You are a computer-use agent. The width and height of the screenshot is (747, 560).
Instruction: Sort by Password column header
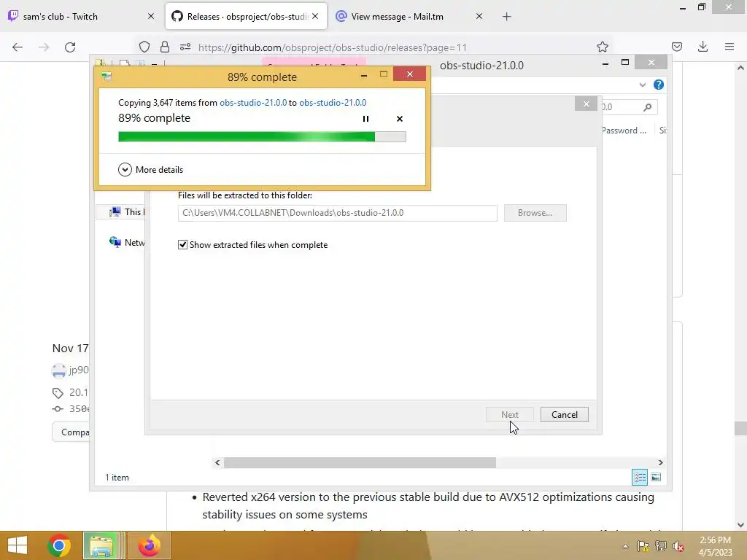[x=623, y=131]
